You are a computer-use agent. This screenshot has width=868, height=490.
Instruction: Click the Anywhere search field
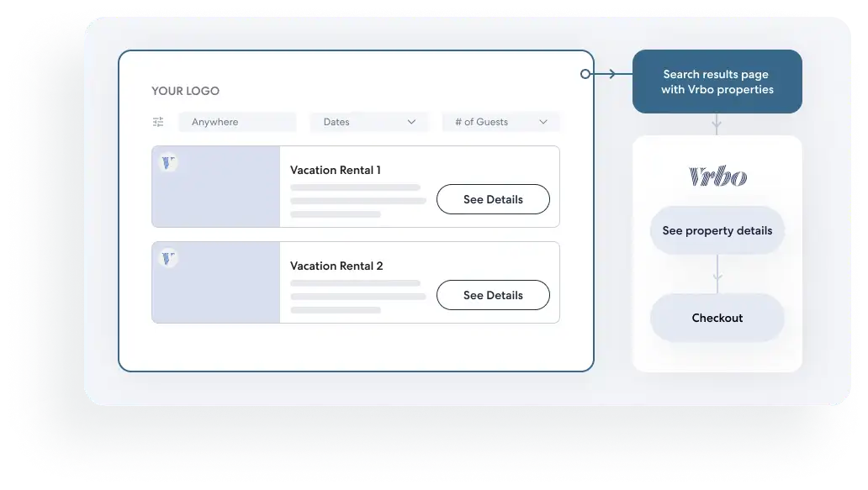237,122
